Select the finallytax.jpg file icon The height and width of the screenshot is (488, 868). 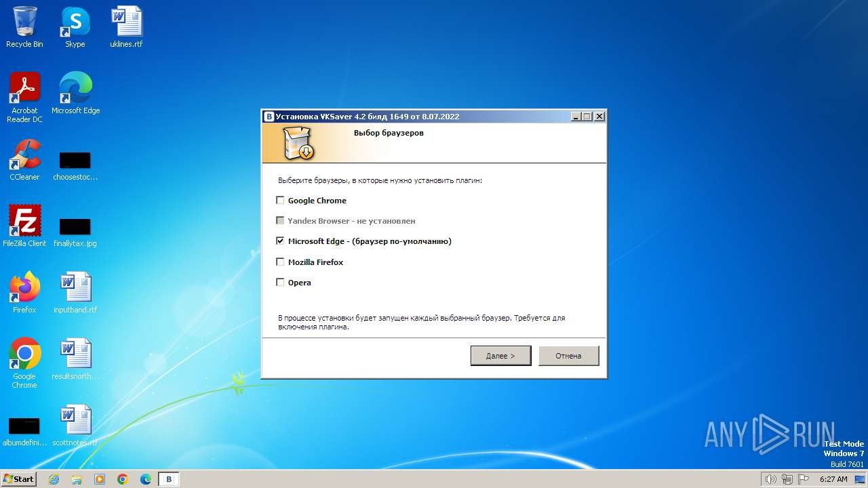click(75, 232)
